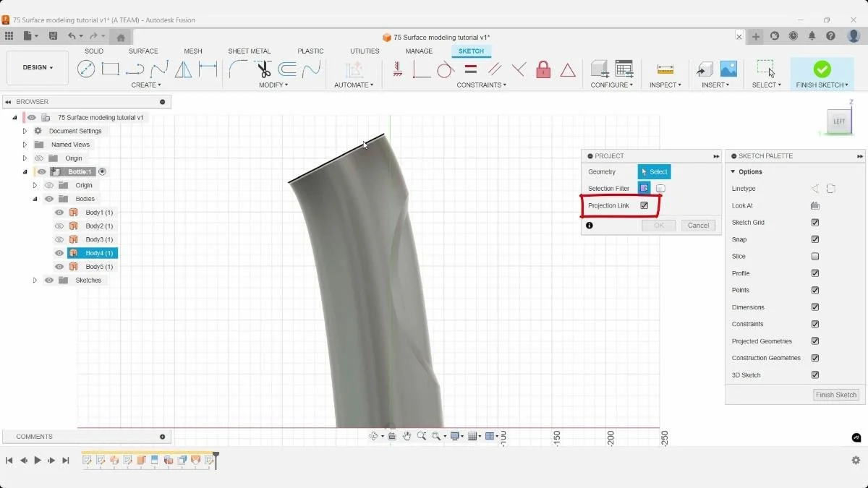The width and height of the screenshot is (868, 488).
Task: Click Cancel in the Project dialog
Action: (x=698, y=226)
